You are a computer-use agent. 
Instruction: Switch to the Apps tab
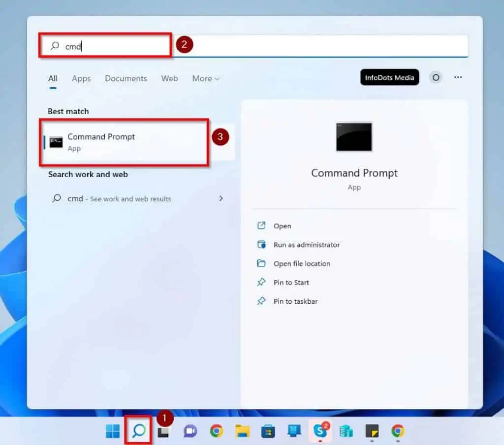coord(81,78)
